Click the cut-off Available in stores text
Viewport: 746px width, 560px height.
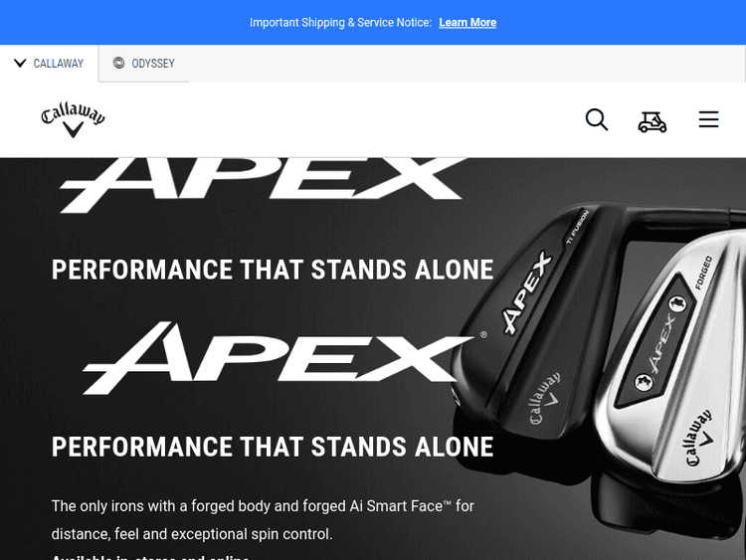pyautogui.click(x=150, y=557)
